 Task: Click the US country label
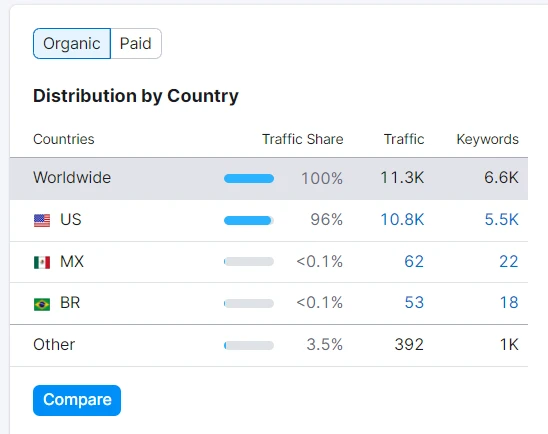pos(71,220)
